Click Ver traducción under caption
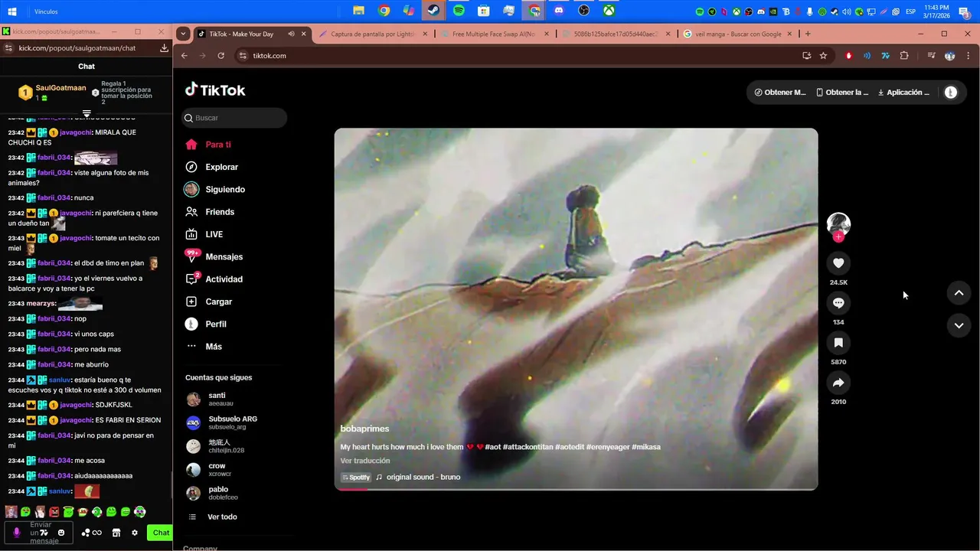Screen dimensions: 980x551 point(365,461)
